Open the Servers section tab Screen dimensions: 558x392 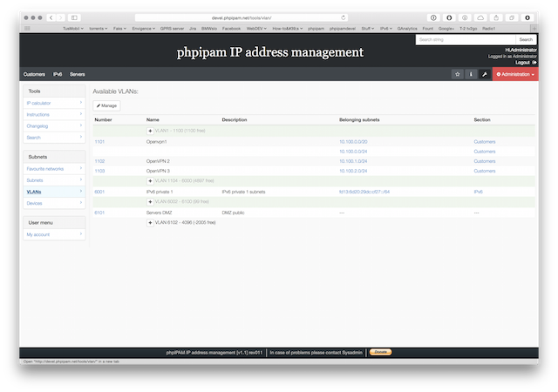click(78, 74)
